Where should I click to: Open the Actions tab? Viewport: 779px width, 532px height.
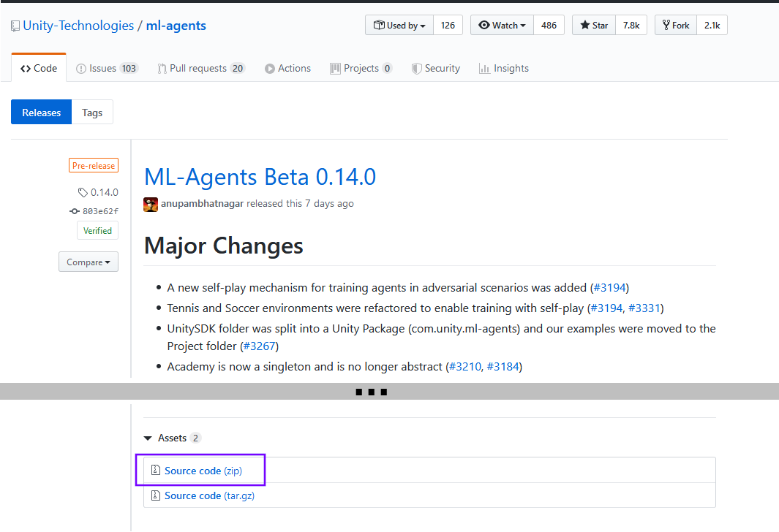click(287, 69)
